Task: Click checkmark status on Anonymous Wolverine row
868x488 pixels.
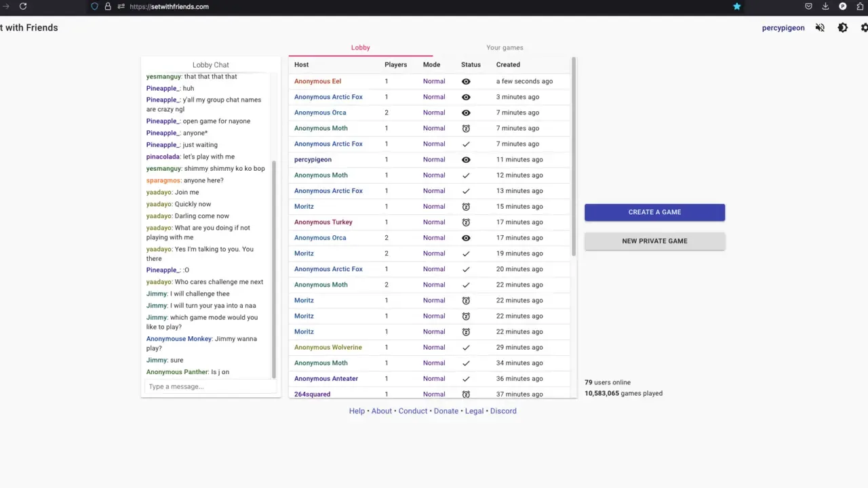Action: click(466, 348)
